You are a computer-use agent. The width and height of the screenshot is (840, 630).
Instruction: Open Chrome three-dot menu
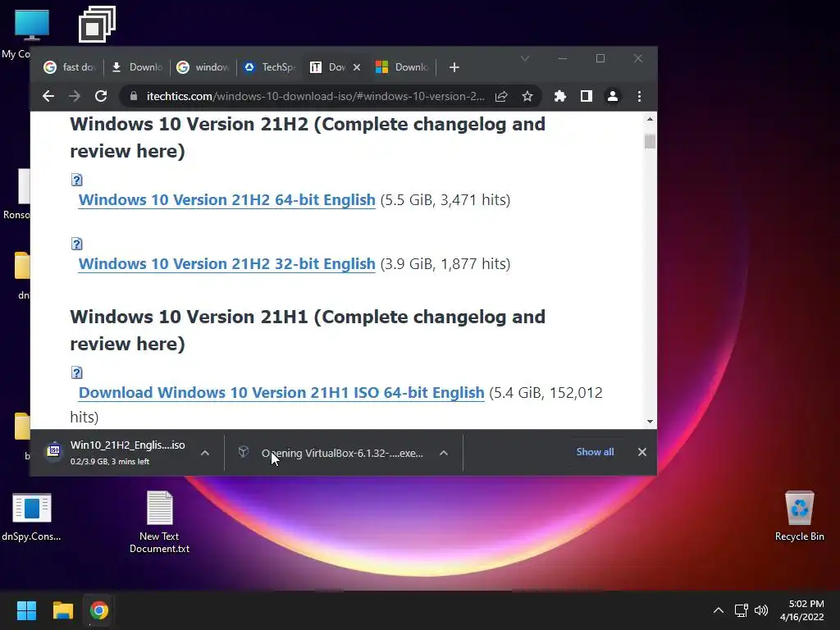point(639,97)
